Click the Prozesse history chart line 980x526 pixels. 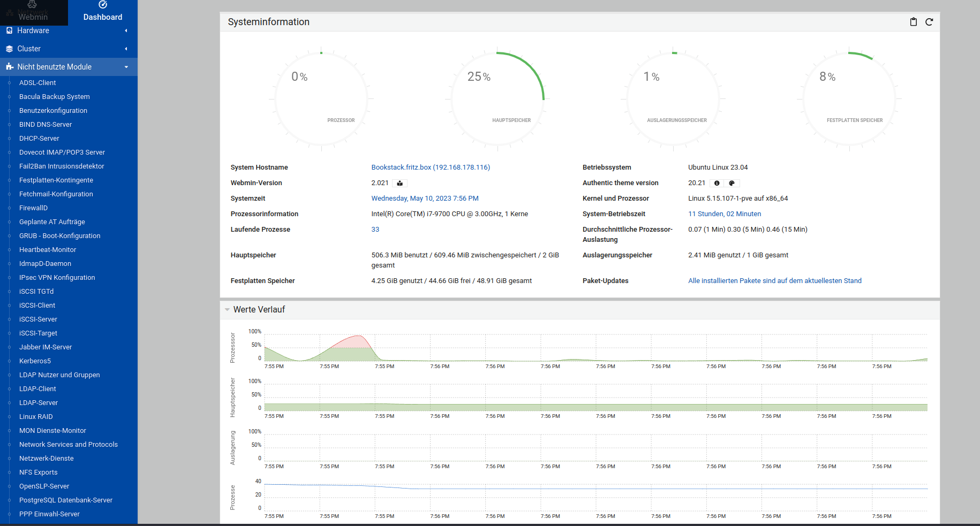coord(596,488)
